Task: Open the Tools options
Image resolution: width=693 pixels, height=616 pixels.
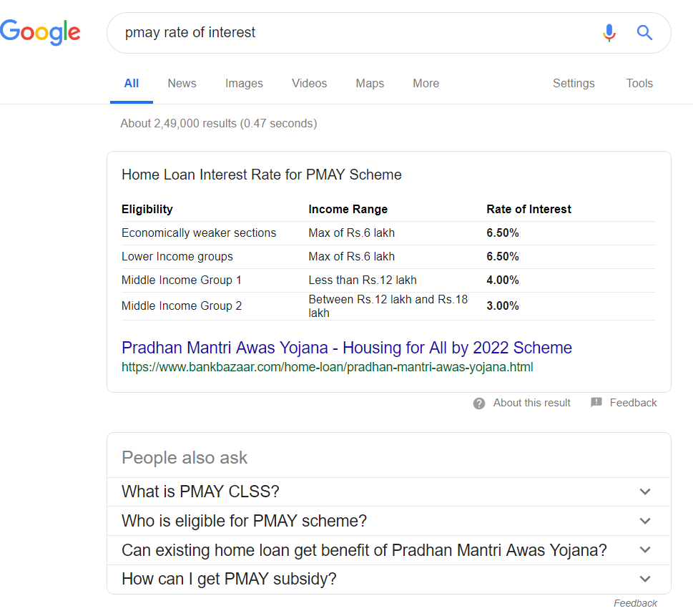Action: click(639, 83)
